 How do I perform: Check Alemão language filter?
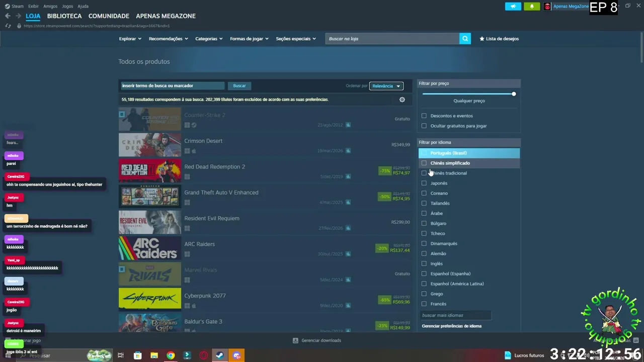(424, 253)
